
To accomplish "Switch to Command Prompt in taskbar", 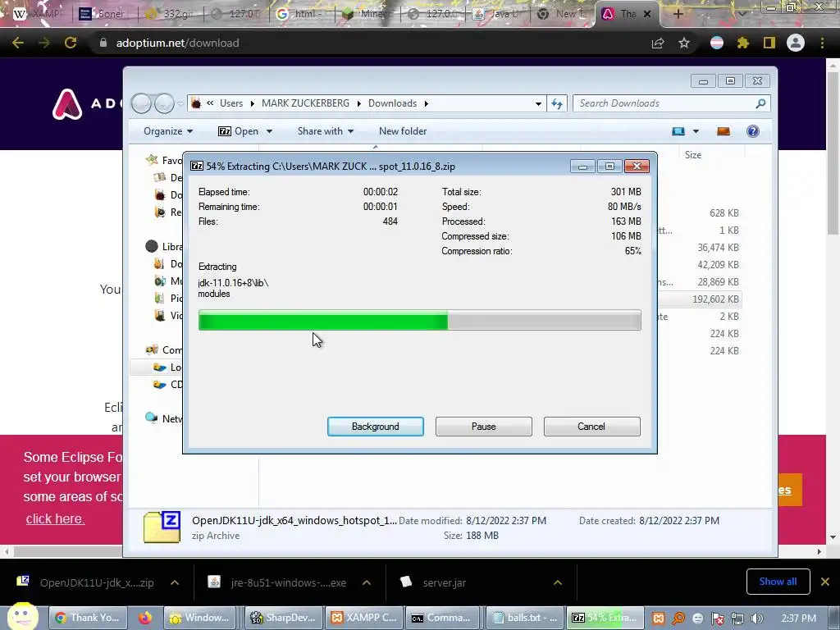I will [442, 618].
